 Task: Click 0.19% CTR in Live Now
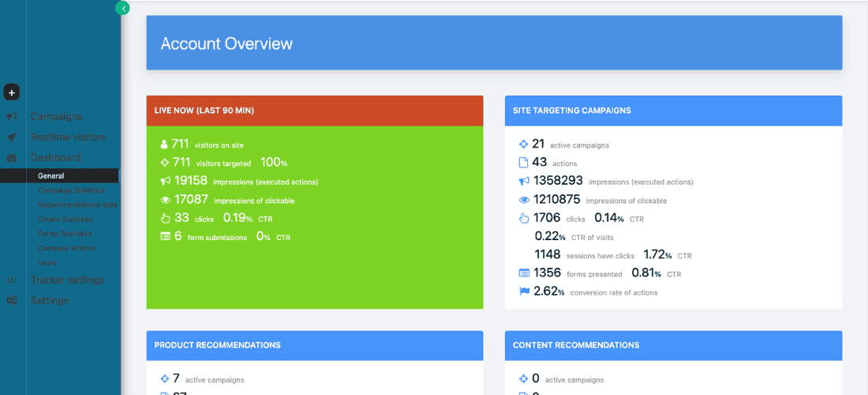[x=238, y=218]
